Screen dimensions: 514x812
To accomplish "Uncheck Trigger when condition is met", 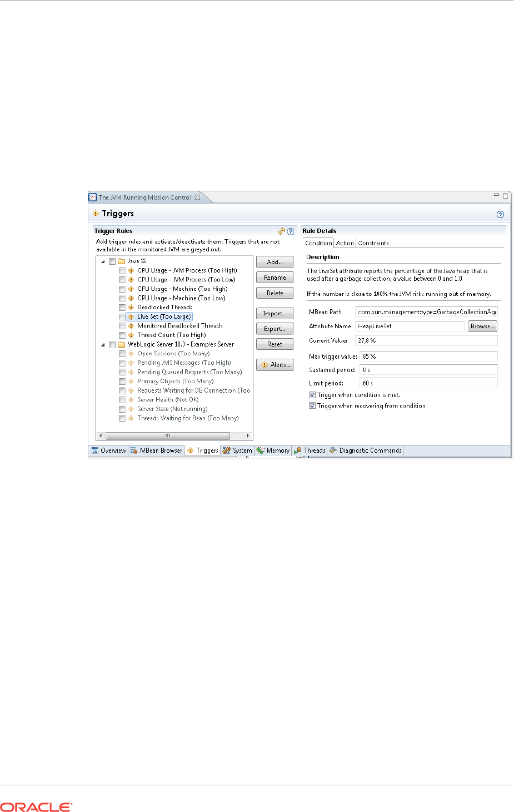I will tap(312, 395).
